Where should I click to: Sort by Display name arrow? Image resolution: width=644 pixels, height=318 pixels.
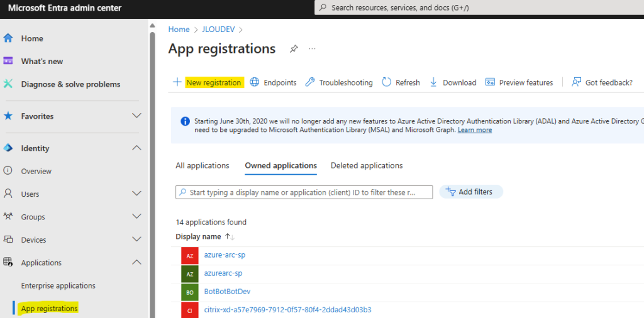pos(229,237)
